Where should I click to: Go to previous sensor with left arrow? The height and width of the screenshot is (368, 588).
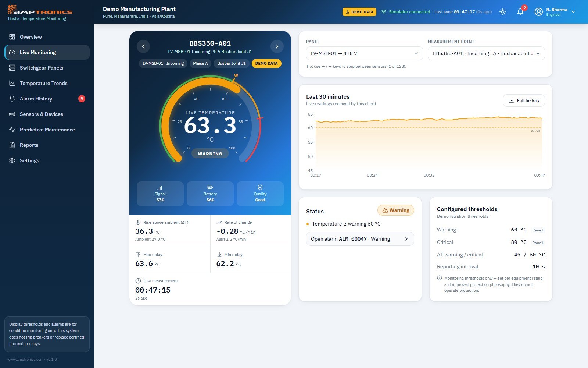[x=143, y=46]
